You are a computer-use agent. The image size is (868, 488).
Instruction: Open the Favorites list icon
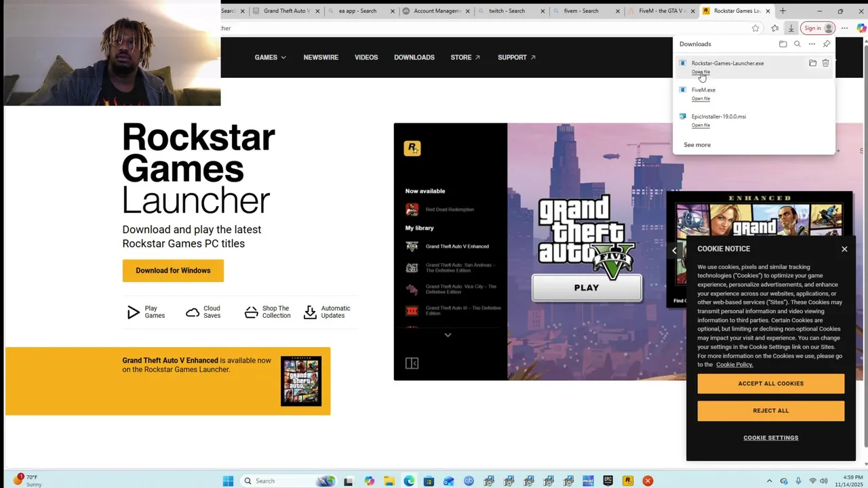coord(774,28)
